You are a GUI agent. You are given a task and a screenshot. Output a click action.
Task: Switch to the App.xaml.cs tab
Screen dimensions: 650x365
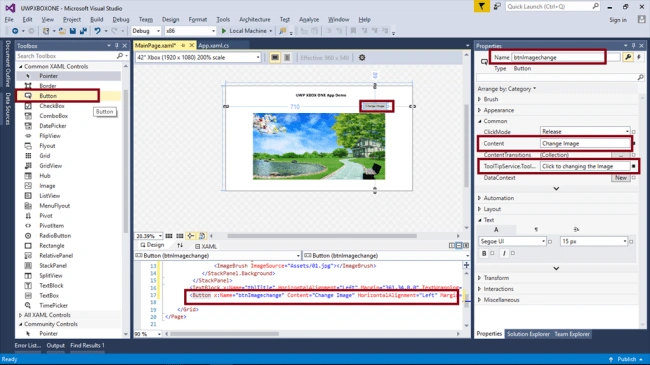pyautogui.click(x=213, y=46)
